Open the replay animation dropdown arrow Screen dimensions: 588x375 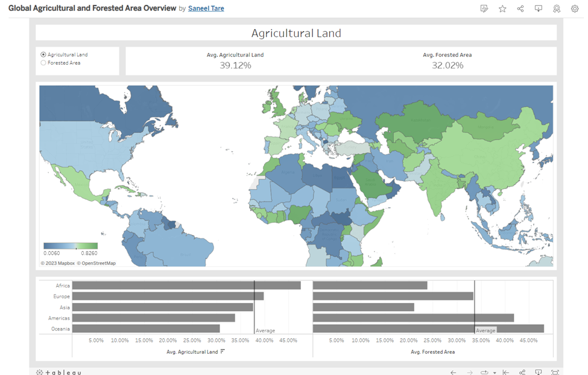point(495,372)
